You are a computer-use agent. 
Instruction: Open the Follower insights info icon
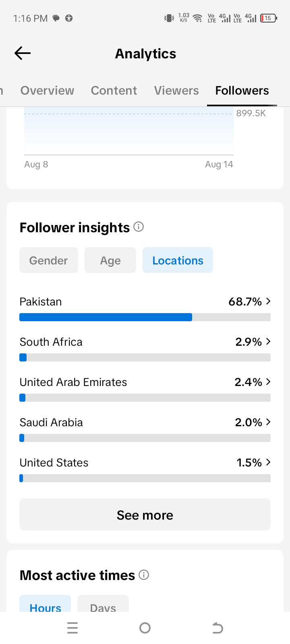(139, 227)
